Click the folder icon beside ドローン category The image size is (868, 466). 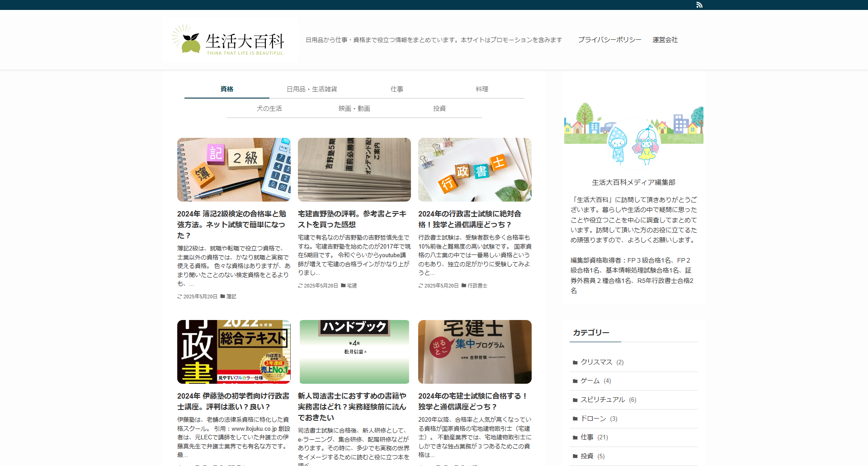[575, 419]
